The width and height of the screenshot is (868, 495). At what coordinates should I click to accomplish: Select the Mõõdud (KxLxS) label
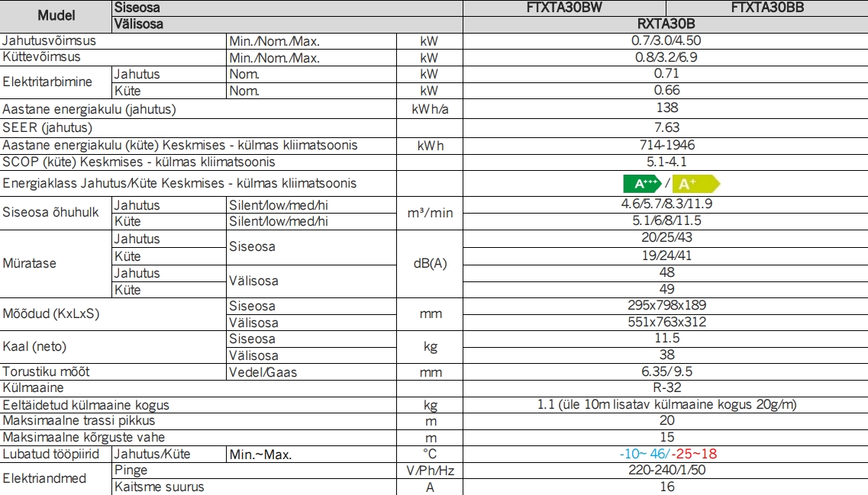coord(51,313)
